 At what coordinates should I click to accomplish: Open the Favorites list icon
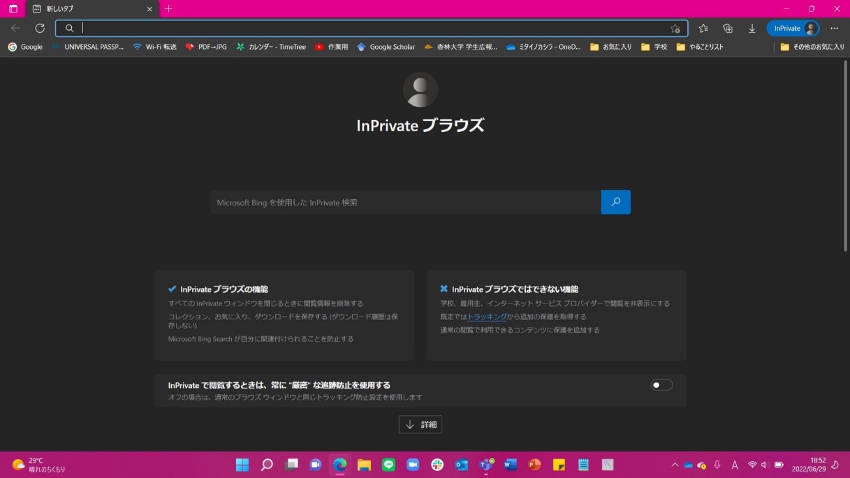[x=703, y=28]
